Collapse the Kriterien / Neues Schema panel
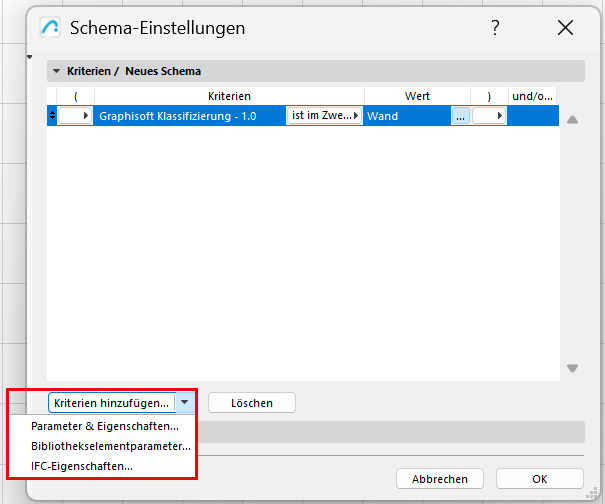605x504 pixels. tap(56, 71)
